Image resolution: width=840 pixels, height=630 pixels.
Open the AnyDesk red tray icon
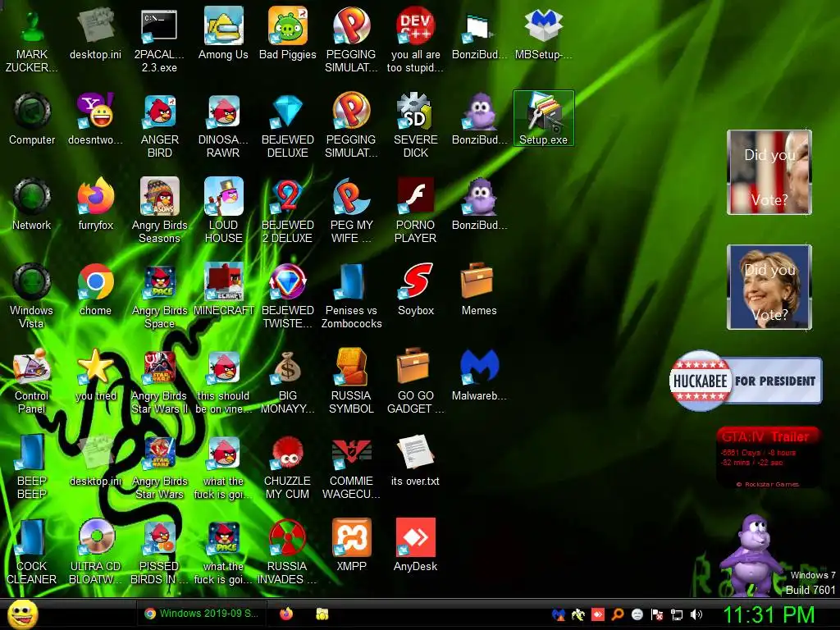click(x=598, y=614)
